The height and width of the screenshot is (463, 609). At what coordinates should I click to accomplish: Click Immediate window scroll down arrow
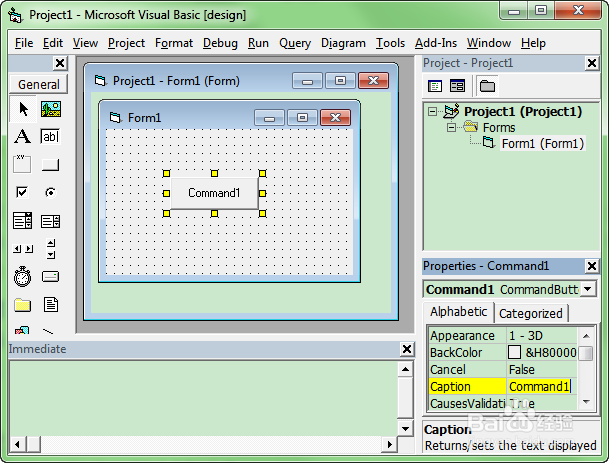pyautogui.click(x=405, y=429)
